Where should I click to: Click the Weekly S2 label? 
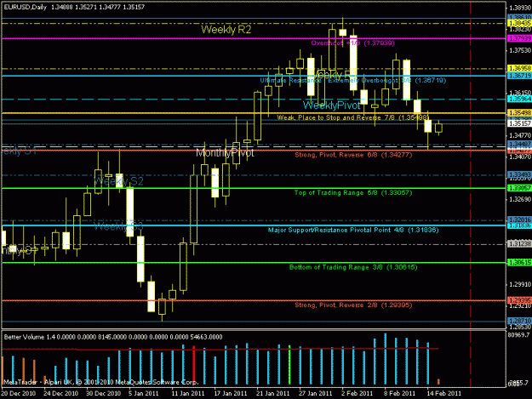click(x=118, y=181)
